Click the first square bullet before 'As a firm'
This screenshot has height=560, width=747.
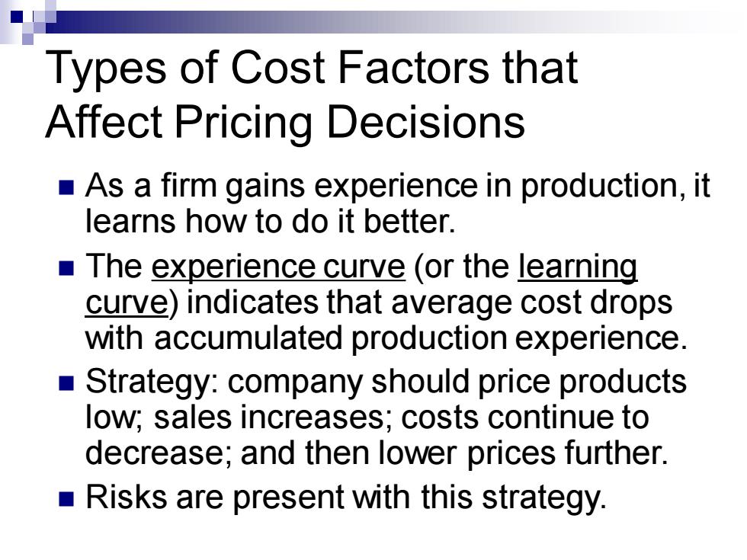coord(67,187)
